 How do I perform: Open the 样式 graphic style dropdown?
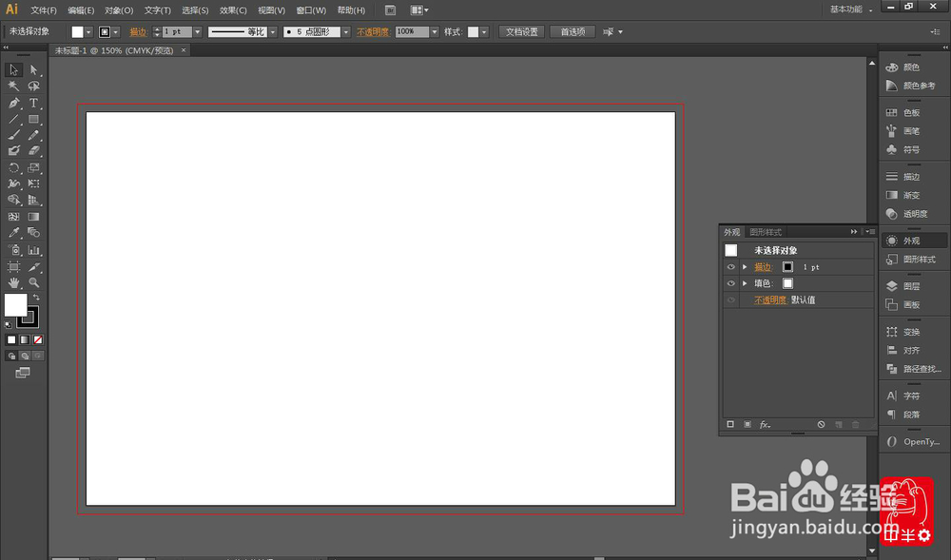pos(484,32)
